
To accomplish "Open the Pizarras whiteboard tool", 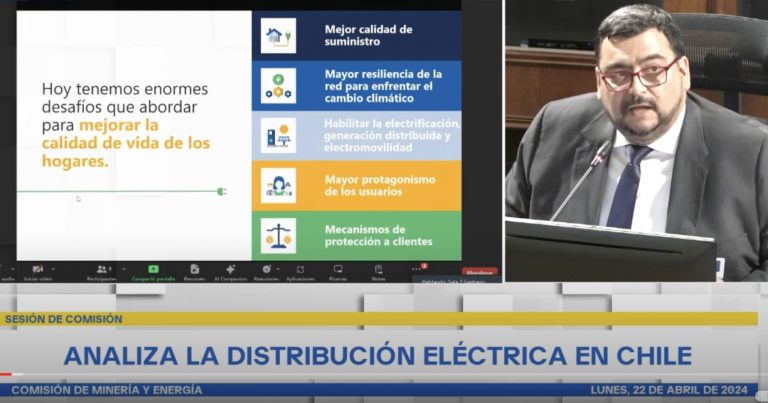I will [338, 269].
